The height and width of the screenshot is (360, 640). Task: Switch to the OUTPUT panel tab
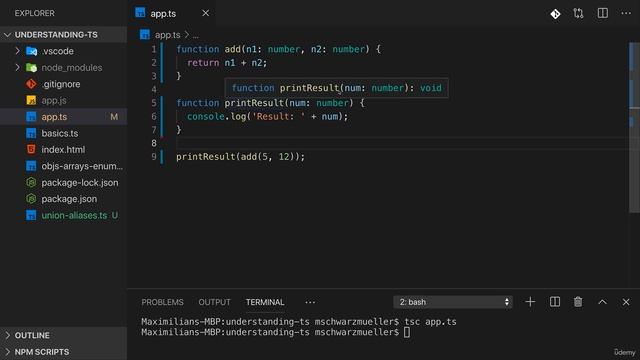point(214,302)
